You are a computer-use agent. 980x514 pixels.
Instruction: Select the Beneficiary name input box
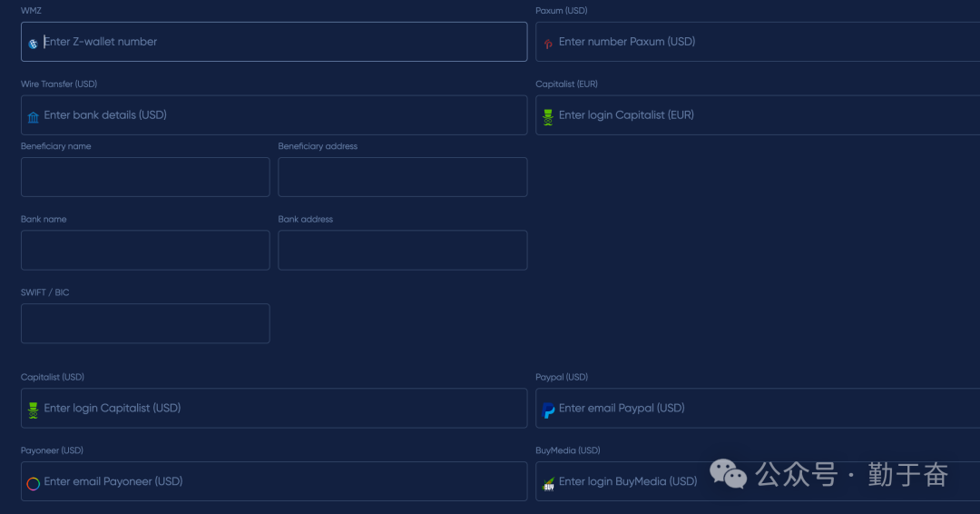(145, 177)
